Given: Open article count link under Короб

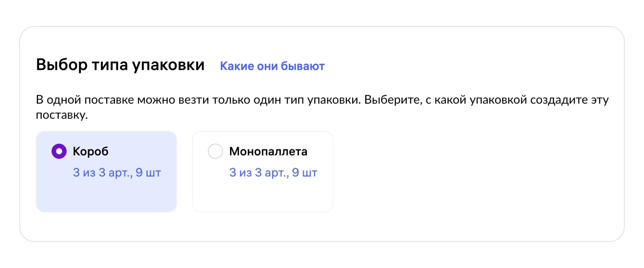Looking at the screenshot, I should (x=117, y=173).
